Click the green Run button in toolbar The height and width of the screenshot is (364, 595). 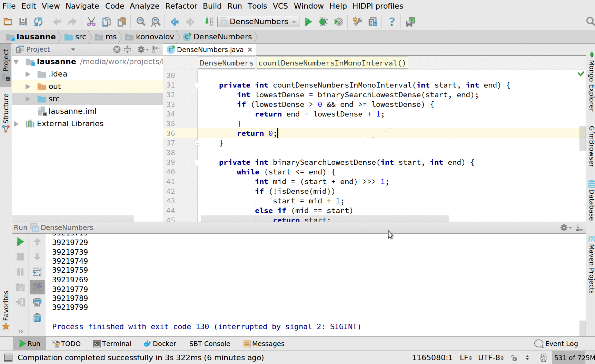[x=308, y=22]
